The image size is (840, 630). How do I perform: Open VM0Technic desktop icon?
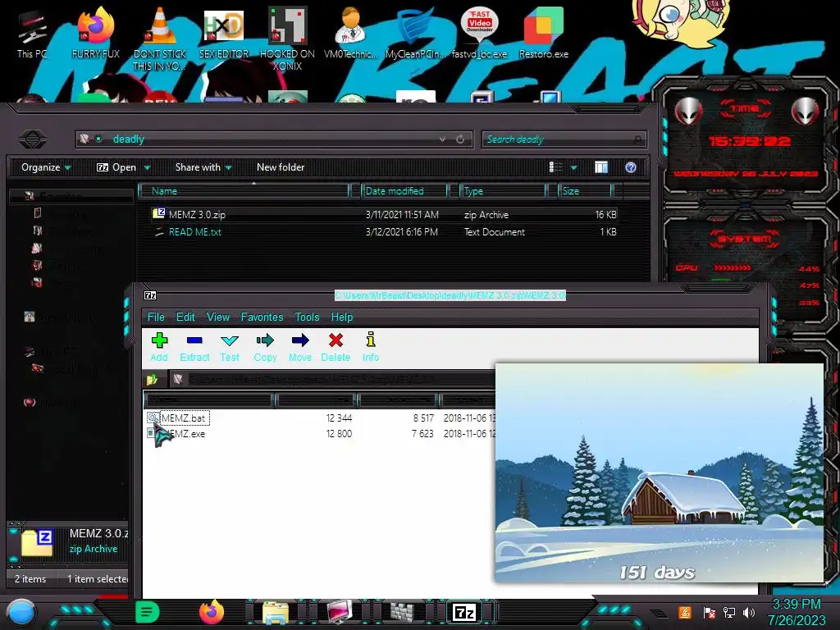[x=350, y=33]
